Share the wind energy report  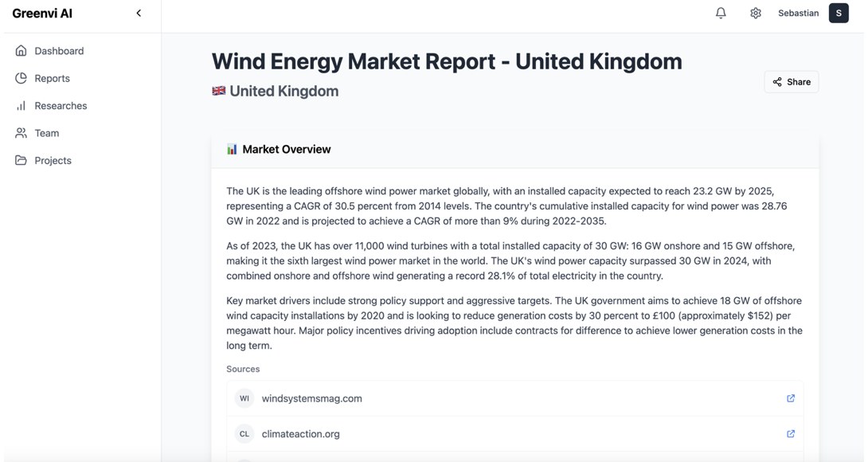click(792, 82)
